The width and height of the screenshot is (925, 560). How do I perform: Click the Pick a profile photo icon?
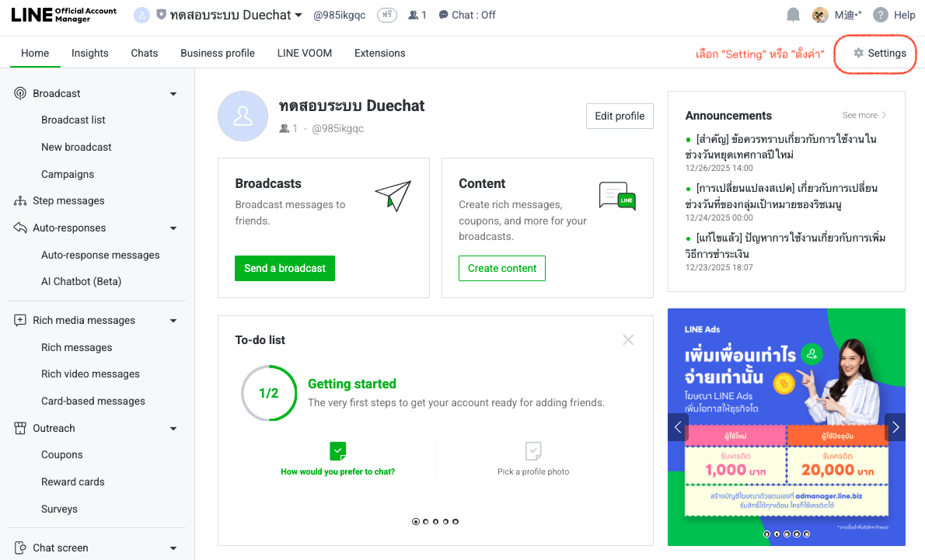coord(533,451)
